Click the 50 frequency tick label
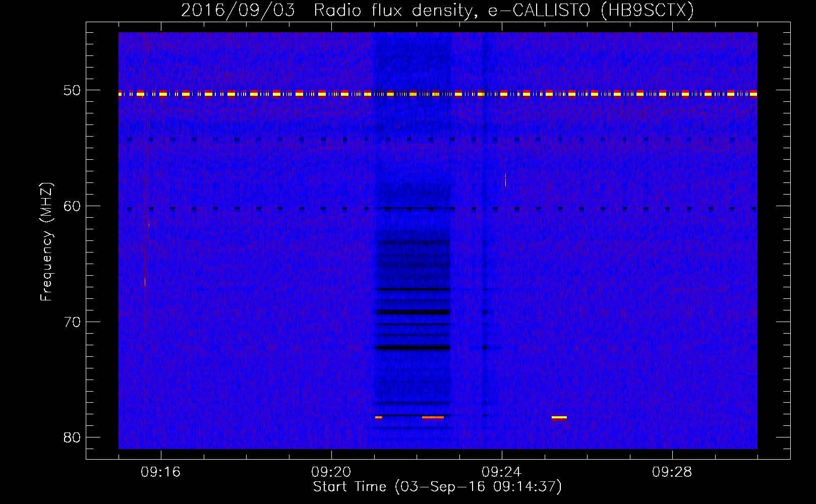Viewport: 816px width, 504px height. tap(72, 90)
